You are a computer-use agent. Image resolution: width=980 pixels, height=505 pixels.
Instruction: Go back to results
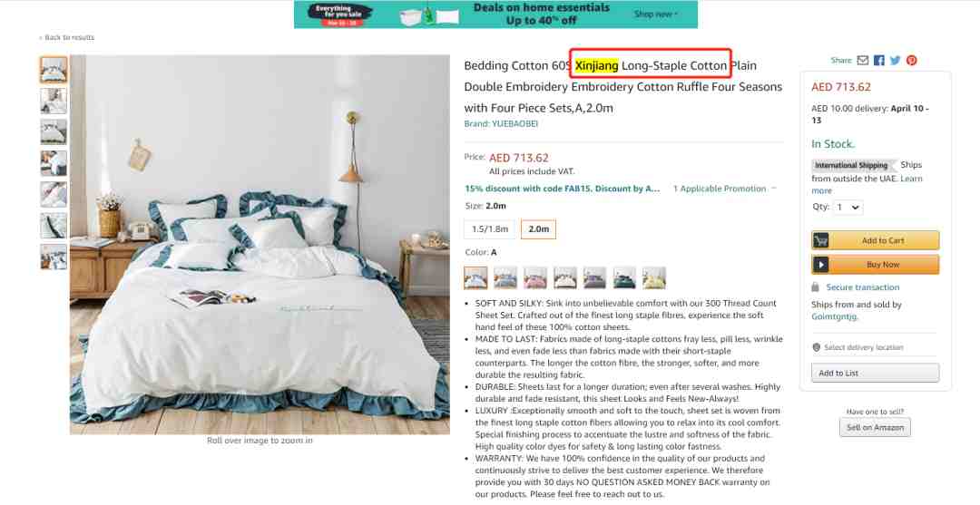67,37
